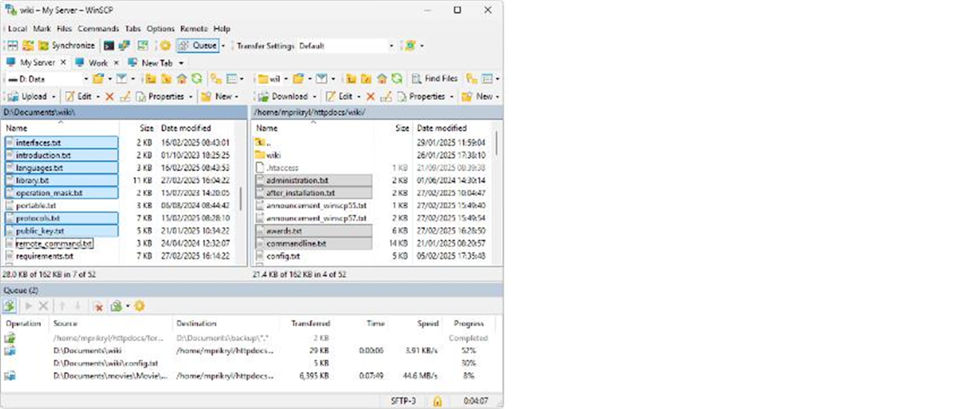This screenshot has height=409, width=980.
Task: Click the Download button
Action: click(x=283, y=96)
